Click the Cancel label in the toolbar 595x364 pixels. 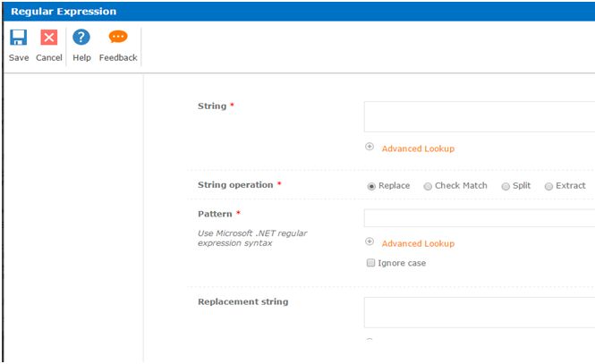(x=48, y=58)
